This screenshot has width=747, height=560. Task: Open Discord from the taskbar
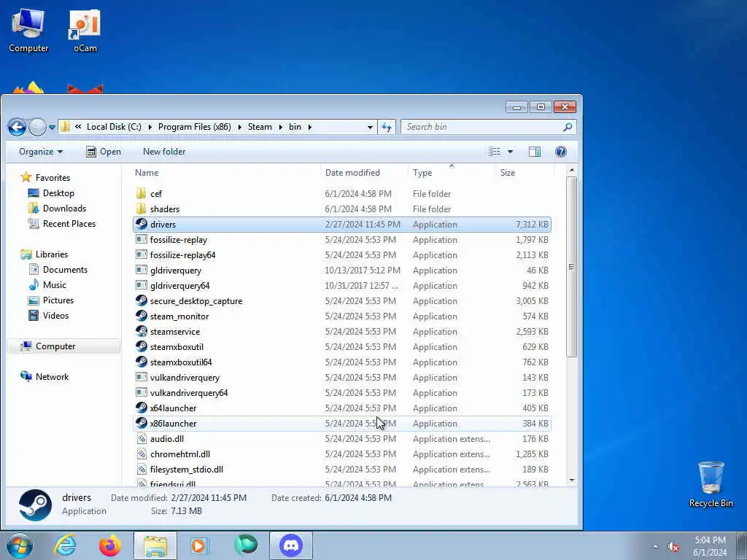pos(291,545)
